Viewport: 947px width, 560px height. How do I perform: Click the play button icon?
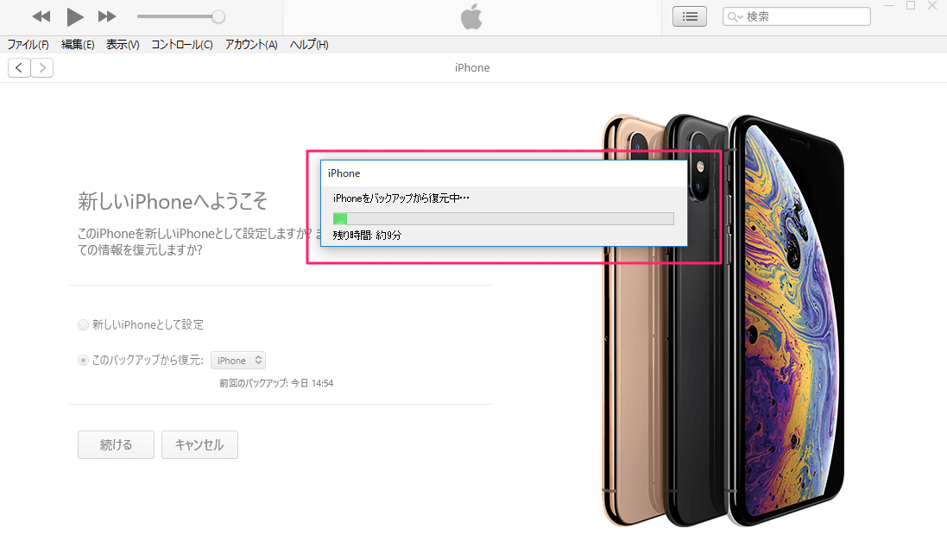pyautogui.click(x=75, y=17)
